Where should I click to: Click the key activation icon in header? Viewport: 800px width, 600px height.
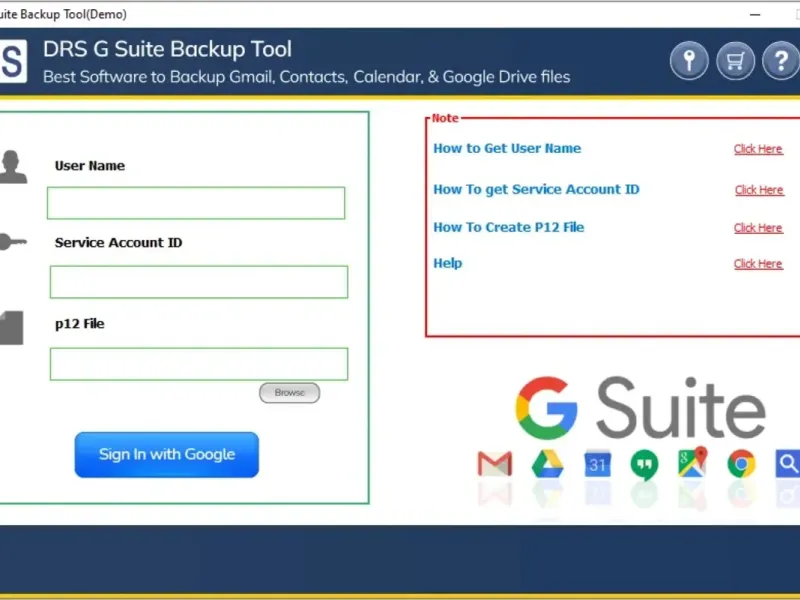[x=689, y=61]
